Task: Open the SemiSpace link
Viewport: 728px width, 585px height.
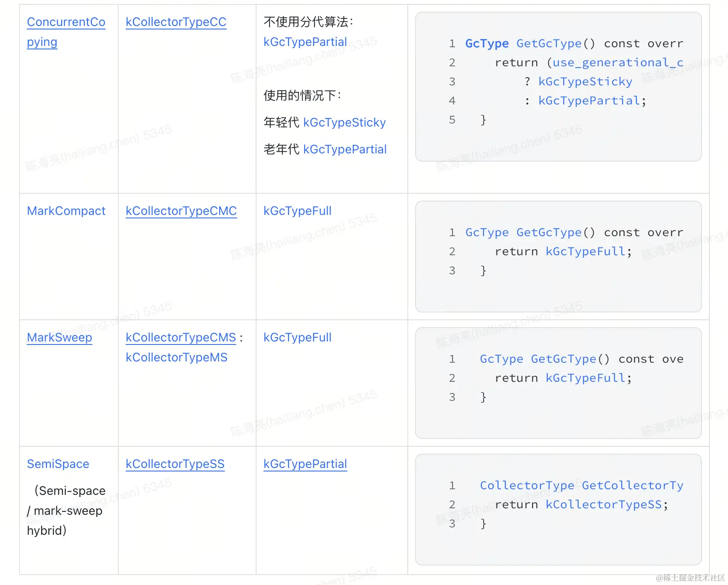Action: pos(58,464)
